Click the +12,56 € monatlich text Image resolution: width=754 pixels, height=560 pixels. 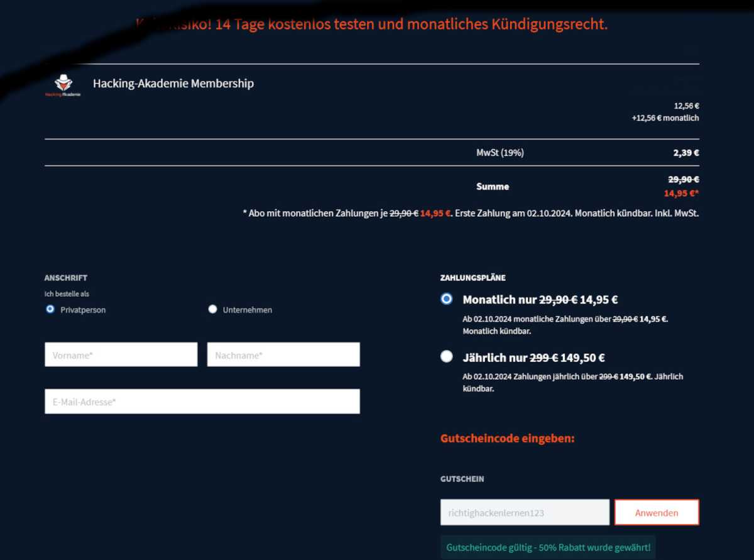point(665,118)
